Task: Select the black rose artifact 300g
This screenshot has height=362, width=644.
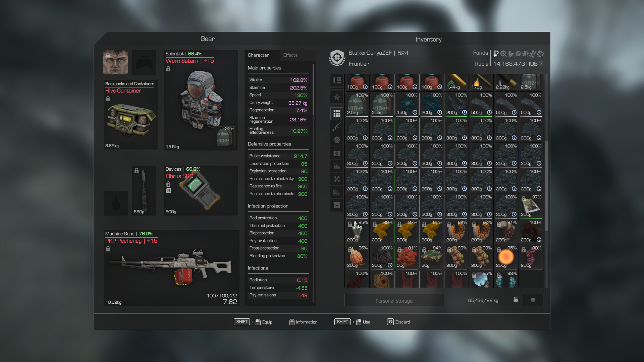Action: point(382,257)
